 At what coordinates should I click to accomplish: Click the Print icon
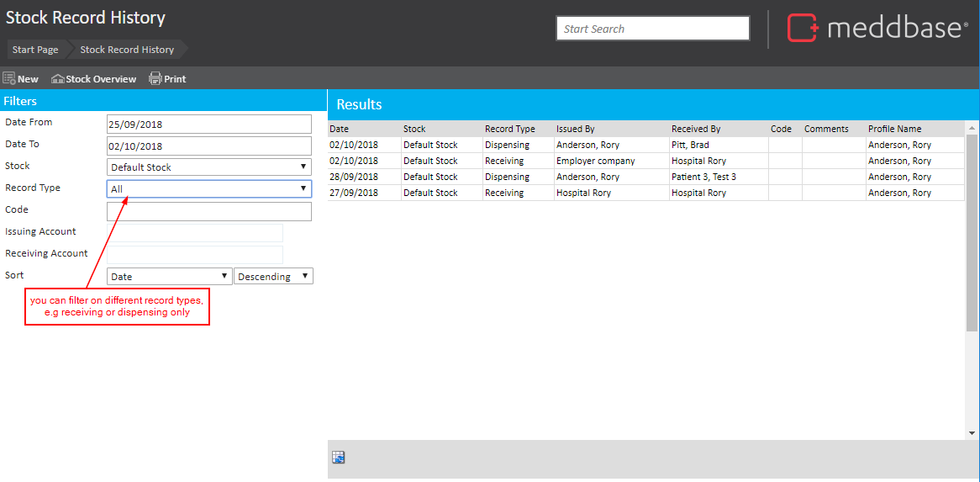tap(155, 79)
